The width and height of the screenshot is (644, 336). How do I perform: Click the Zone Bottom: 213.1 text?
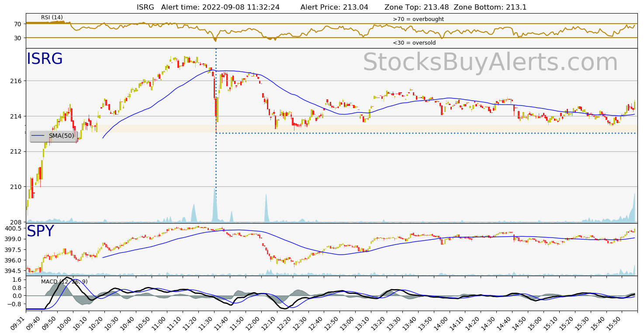(x=490, y=7)
